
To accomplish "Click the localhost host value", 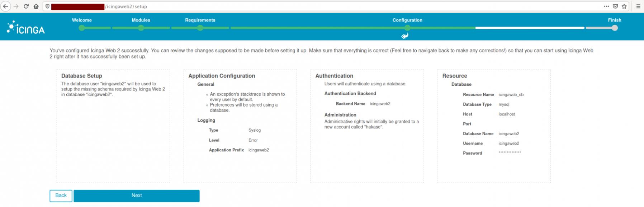I will [507, 114].
